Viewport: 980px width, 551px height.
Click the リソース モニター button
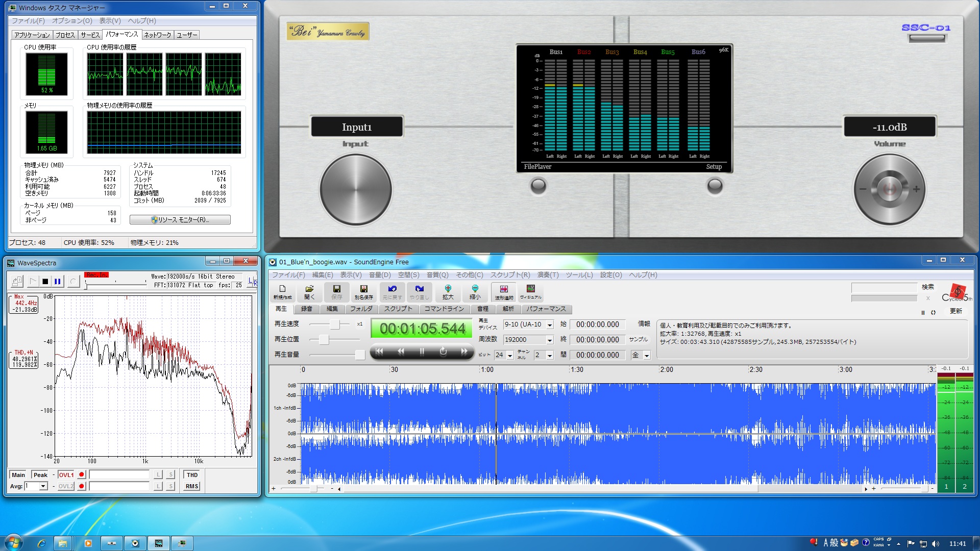pyautogui.click(x=180, y=220)
